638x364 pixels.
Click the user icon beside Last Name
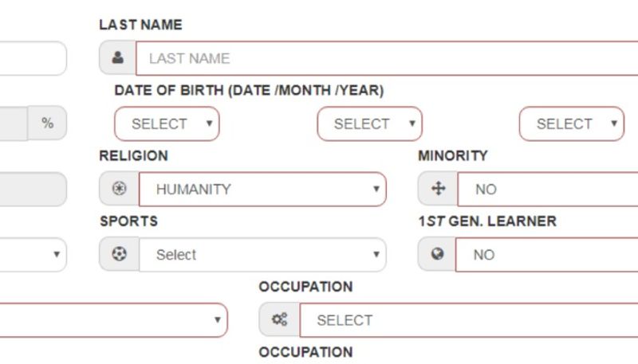[x=118, y=58]
